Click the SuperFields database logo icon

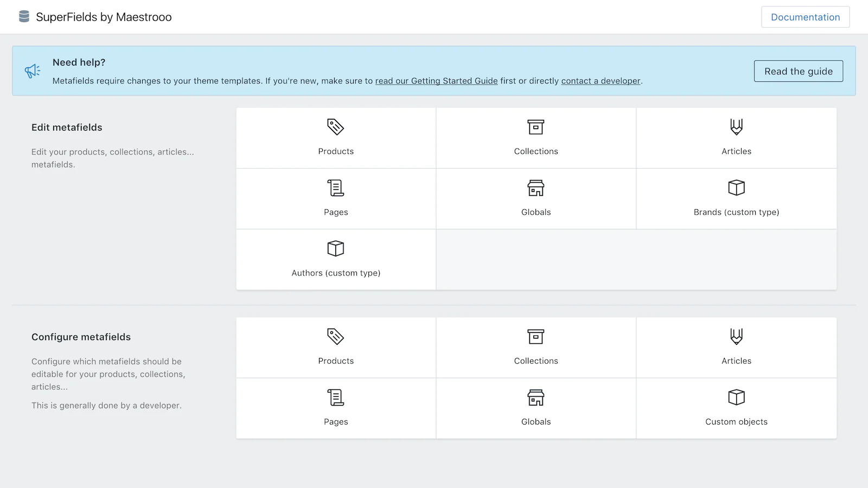point(24,17)
